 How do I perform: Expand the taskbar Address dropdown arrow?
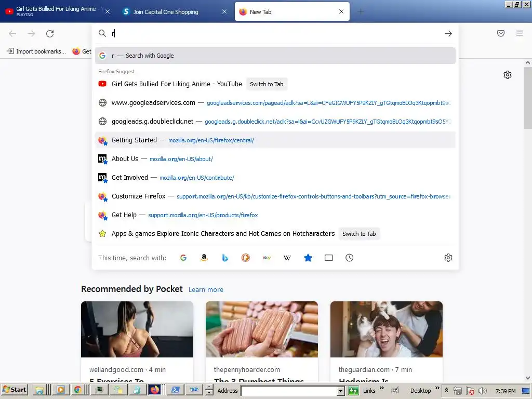(x=341, y=391)
